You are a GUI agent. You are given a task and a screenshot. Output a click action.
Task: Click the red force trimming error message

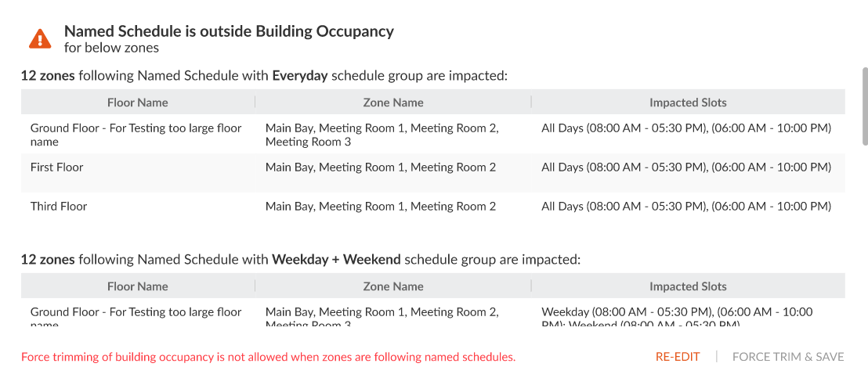coord(269,358)
